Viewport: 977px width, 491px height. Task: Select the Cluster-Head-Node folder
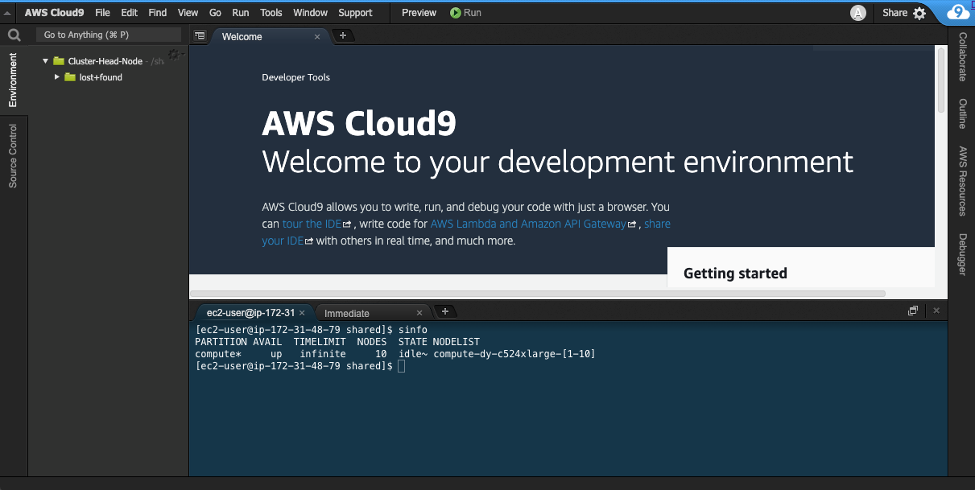coord(105,61)
